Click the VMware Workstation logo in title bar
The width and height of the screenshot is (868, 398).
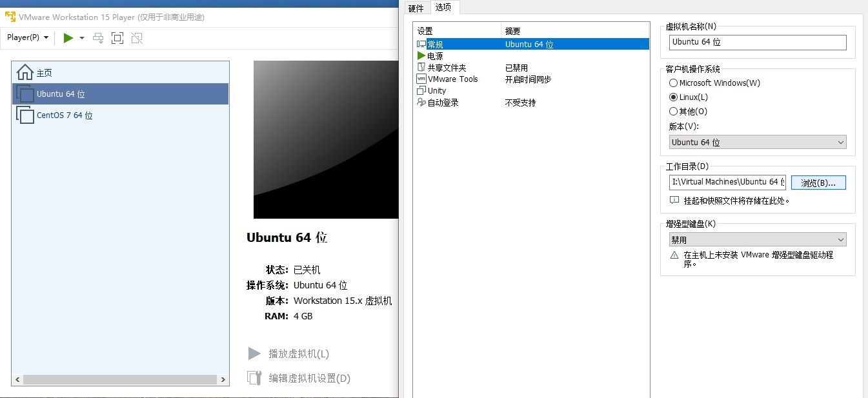10,17
